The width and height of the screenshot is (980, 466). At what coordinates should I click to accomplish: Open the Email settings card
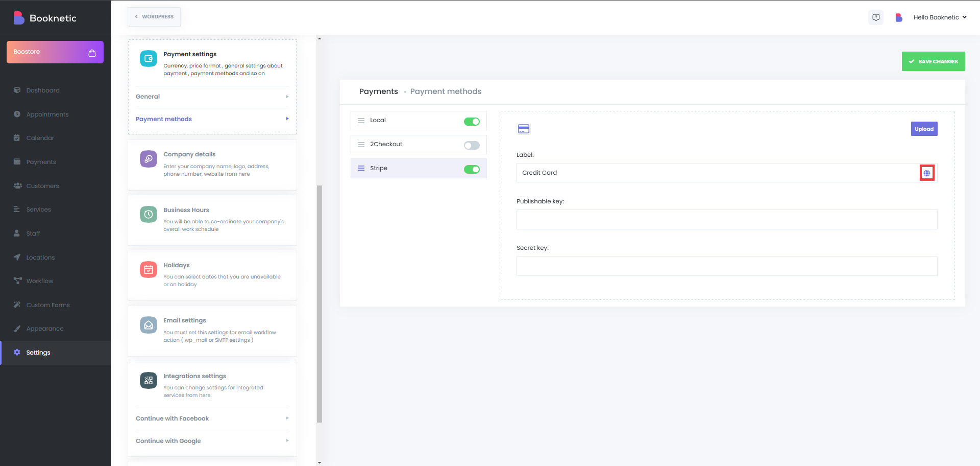click(212, 331)
